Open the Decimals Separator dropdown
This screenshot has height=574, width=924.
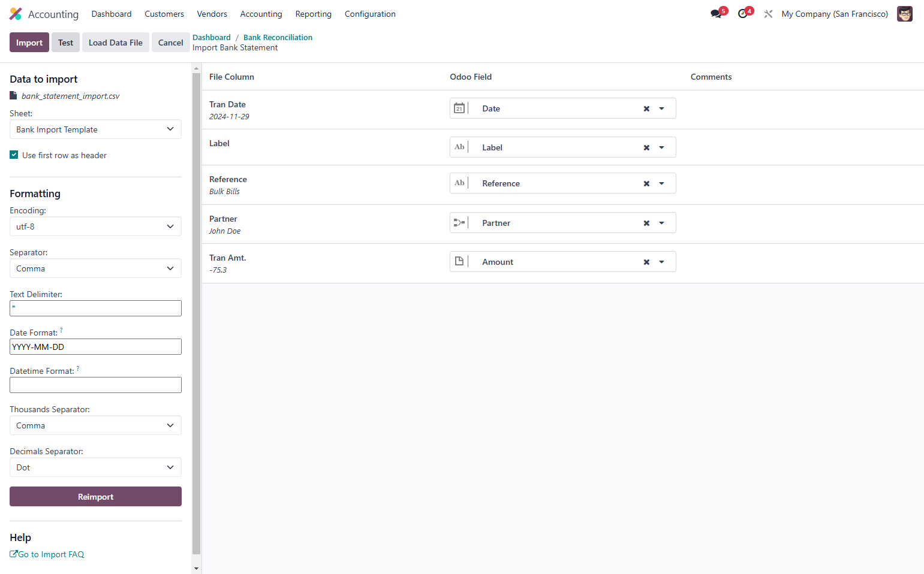(x=95, y=467)
